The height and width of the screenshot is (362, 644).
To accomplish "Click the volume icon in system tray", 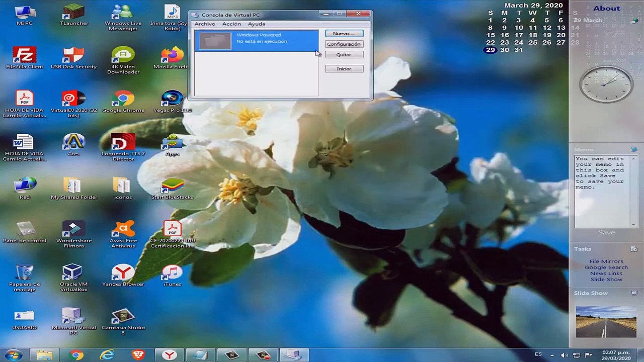I will pyautogui.click(x=565, y=355).
